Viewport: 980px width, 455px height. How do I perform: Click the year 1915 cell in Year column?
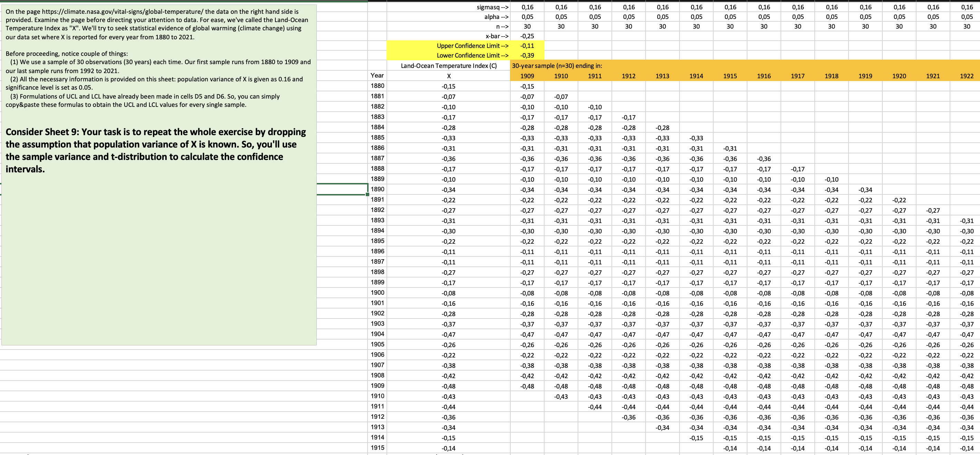pyautogui.click(x=377, y=448)
